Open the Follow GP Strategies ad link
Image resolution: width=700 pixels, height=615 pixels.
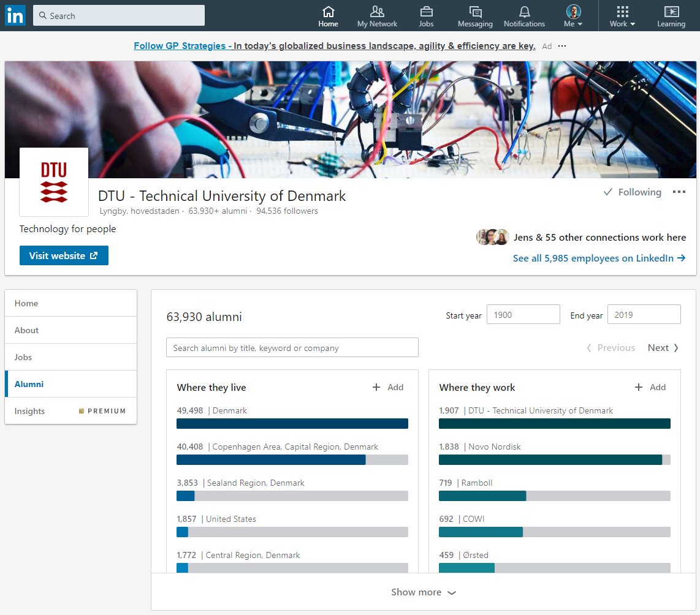pyautogui.click(x=335, y=46)
